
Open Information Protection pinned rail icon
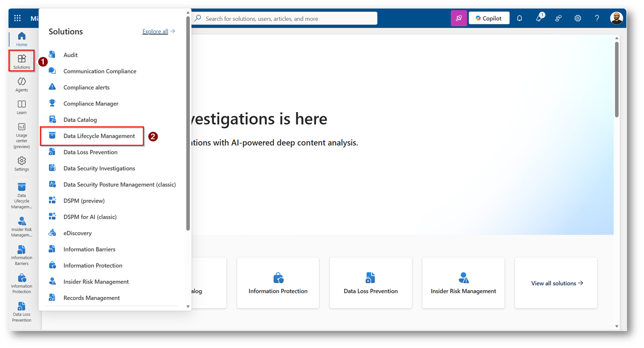click(x=21, y=283)
